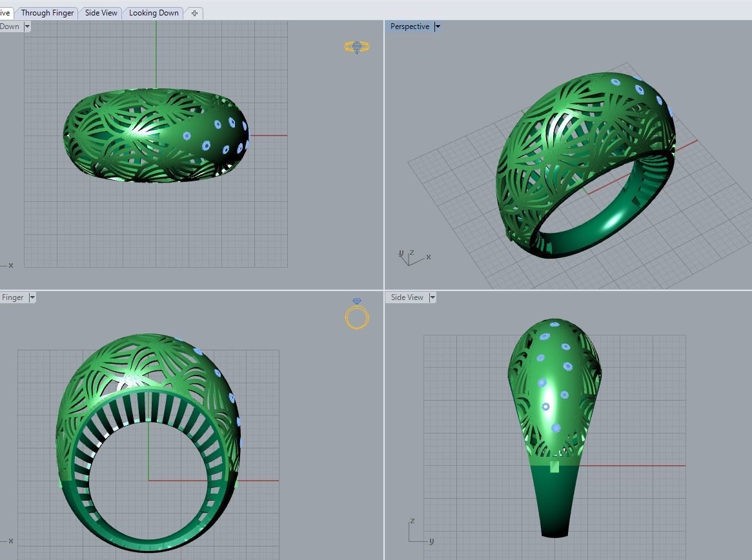This screenshot has width=752, height=560.
Task: Click the Finger viewport title label
Action: click(12, 297)
